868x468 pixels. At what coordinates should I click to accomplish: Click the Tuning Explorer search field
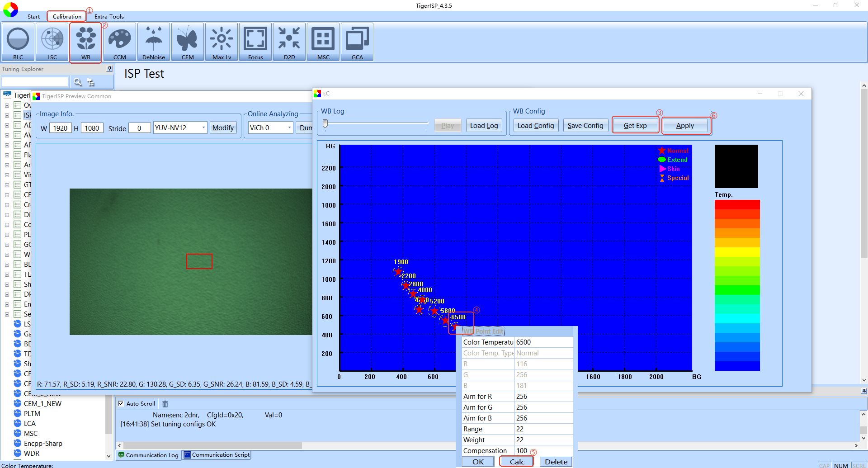click(35, 82)
